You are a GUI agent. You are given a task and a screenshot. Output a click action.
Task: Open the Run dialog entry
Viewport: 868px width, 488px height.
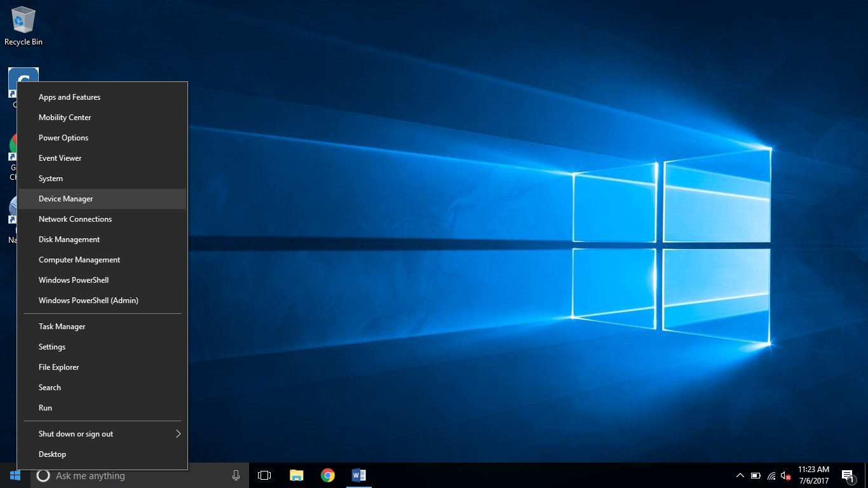tap(102, 408)
